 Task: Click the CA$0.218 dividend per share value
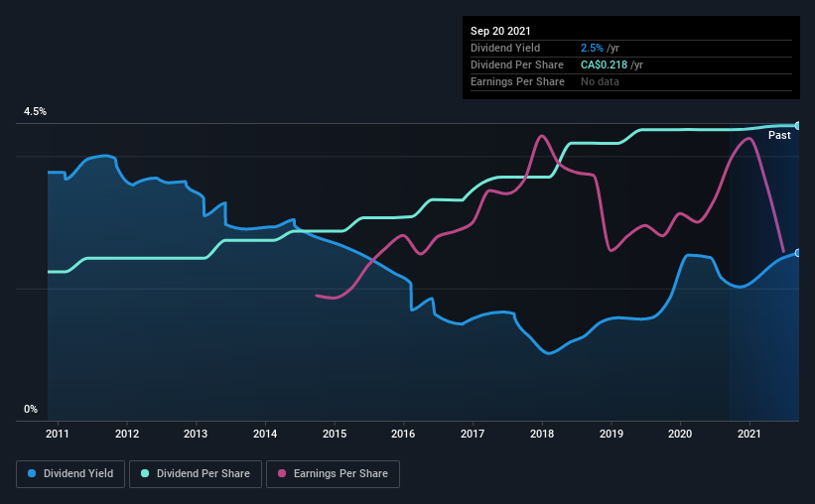click(x=604, y=64)
